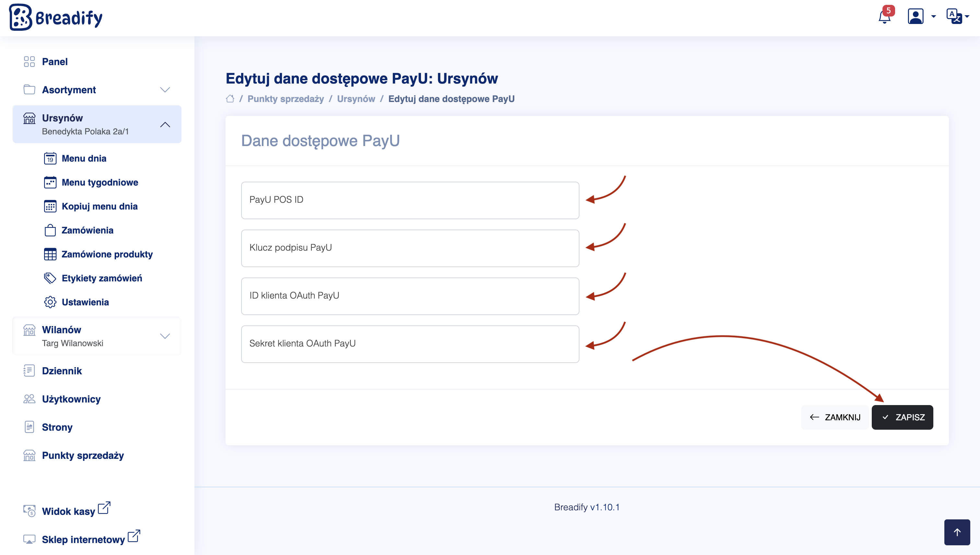980x555 pixels.
Task: Open Użytkownicy from the sidebar
Action: click(x=71, y=399)
